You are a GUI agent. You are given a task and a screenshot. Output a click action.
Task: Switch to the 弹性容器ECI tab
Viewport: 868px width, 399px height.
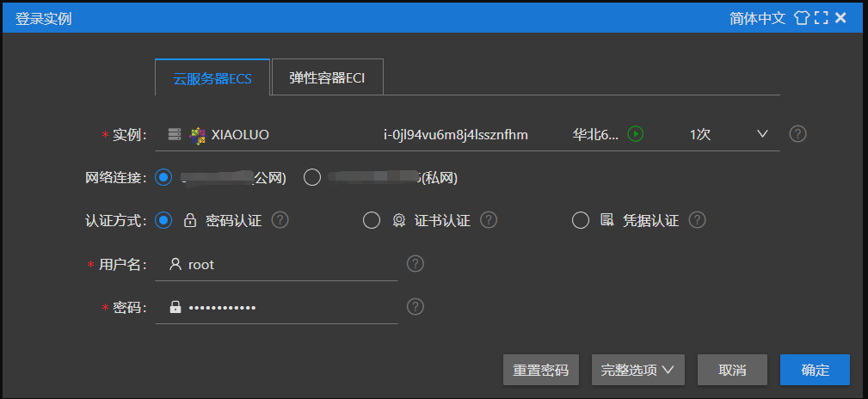(x=327, y=77)
